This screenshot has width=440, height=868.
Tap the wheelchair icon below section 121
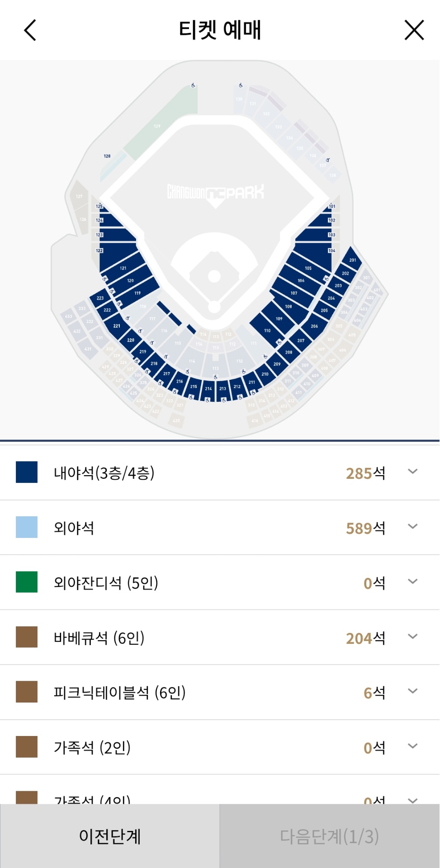point(104,279)
